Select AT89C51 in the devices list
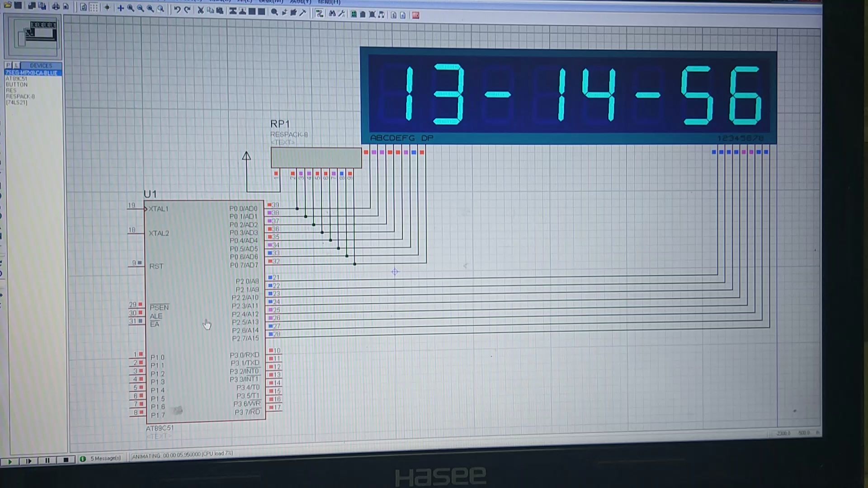 [x=17, y=79]
